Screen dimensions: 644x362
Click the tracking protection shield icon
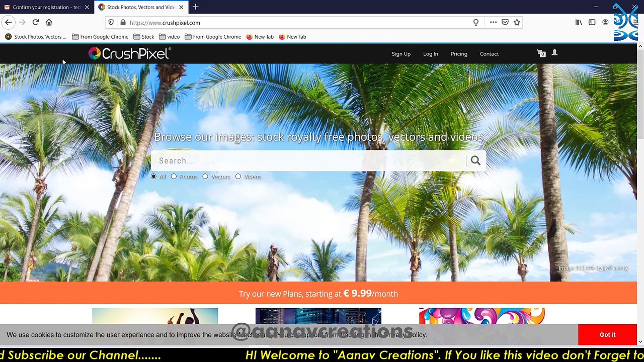[111, 23]
